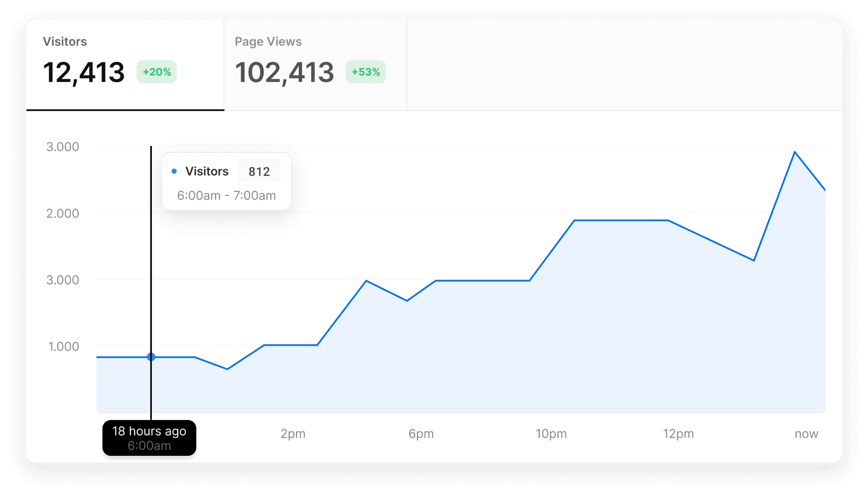
Task: Click the 12,413 visitors total
Action: coord(84,72)
